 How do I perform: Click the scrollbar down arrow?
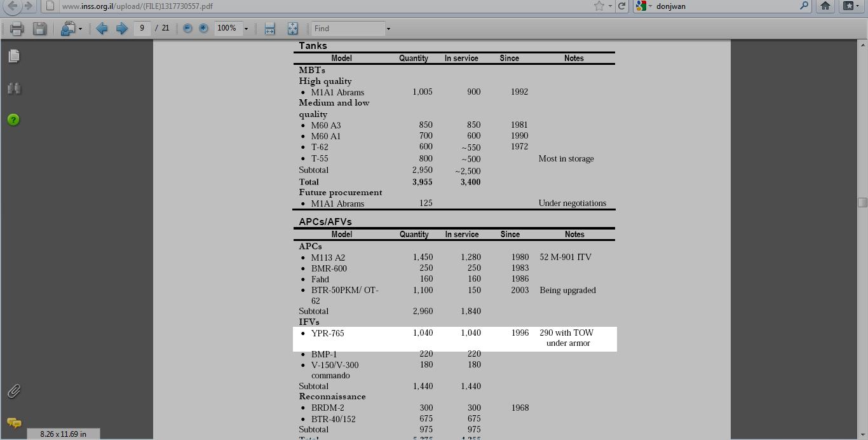click(x=862, y=434)
